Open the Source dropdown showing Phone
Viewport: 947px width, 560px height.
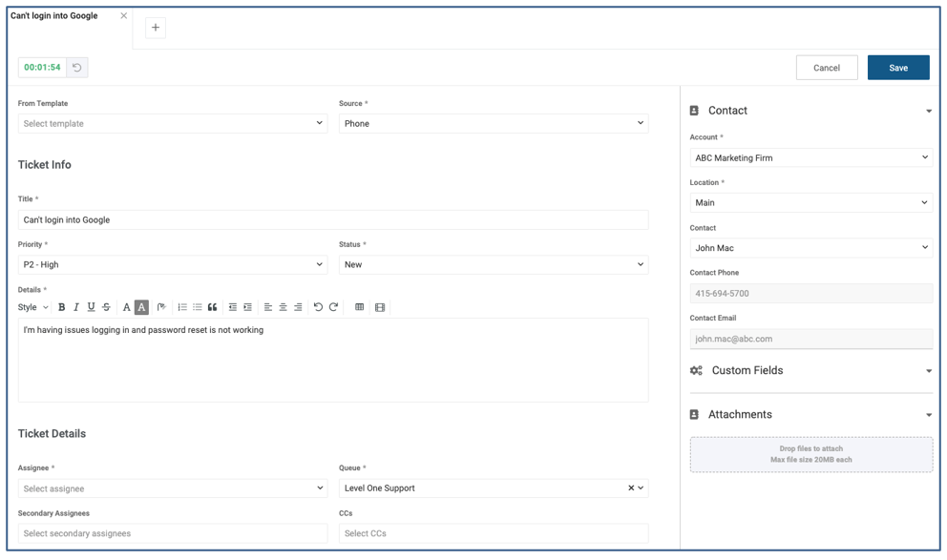[493, 123]
